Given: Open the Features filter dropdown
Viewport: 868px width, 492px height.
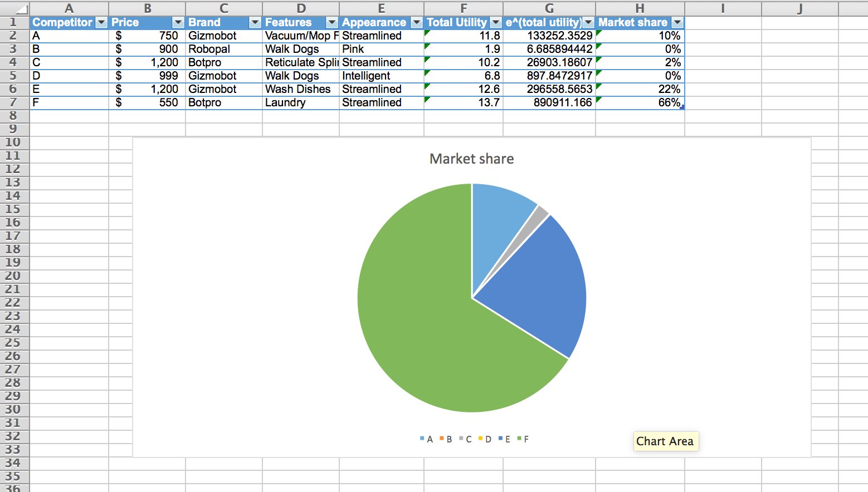Looking at the screenshot, I should point(331,23).
